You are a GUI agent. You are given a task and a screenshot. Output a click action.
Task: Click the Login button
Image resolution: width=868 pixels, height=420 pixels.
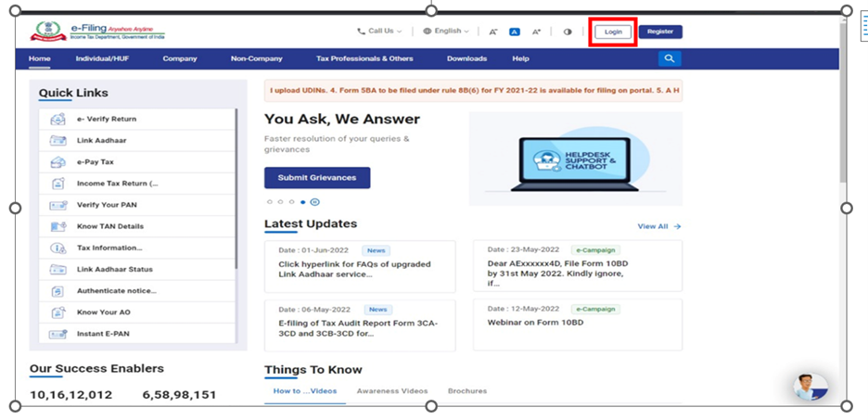pos(614,32)
